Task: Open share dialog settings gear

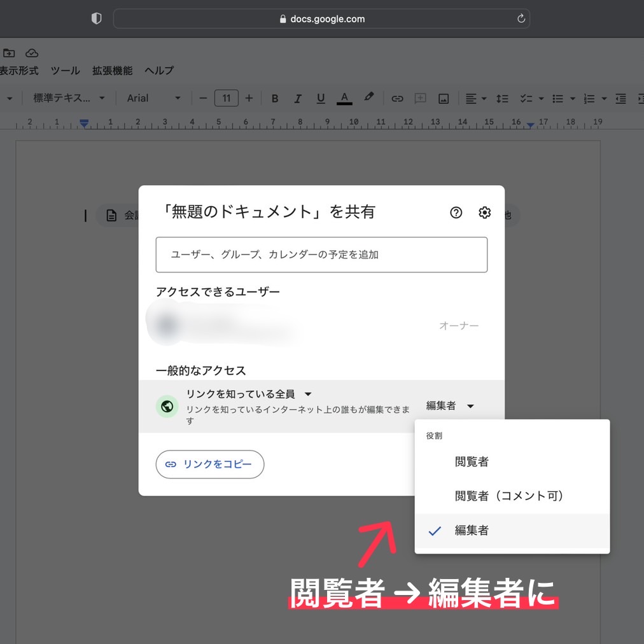Action: 485,213
